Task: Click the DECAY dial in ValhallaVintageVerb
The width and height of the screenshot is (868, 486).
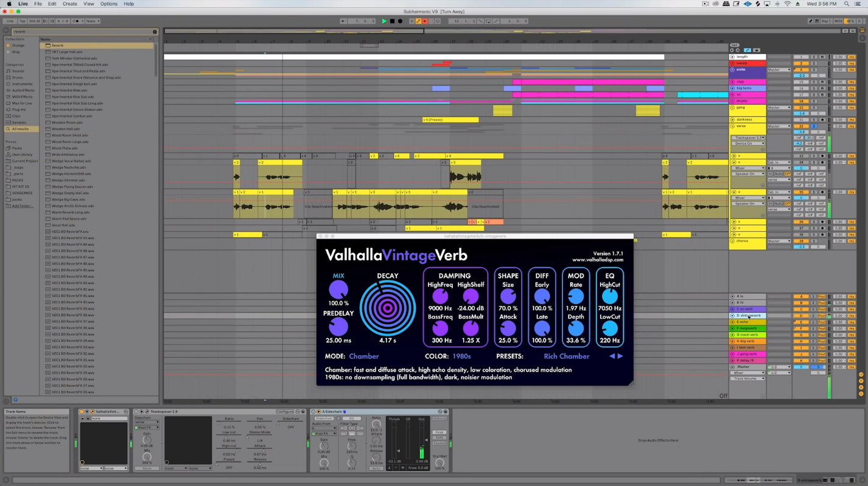Action: (388, 308)
